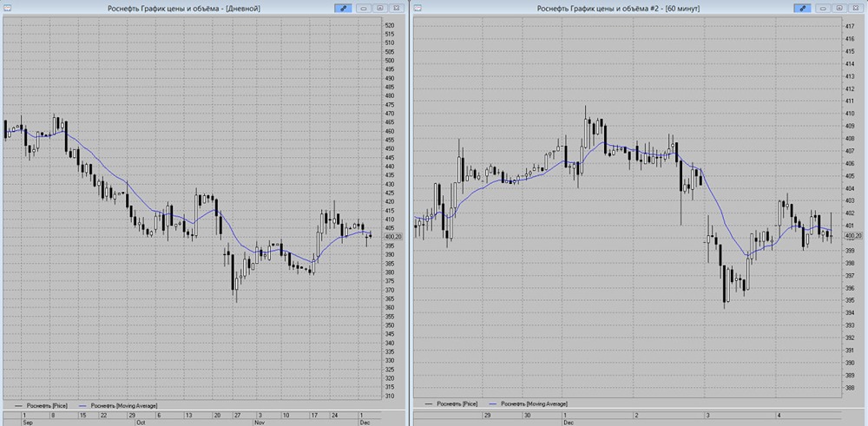This screenshot has height=426, width=868.
Task: Click the 'Dec' month label on the daily chart time axis
Action: coord(363,423)
